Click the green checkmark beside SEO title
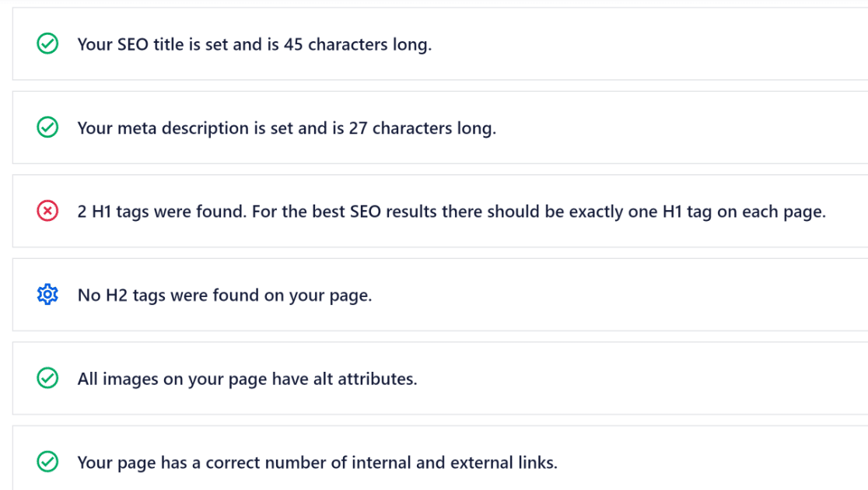Viewport: 868px width, 490px height. [47, 44]
